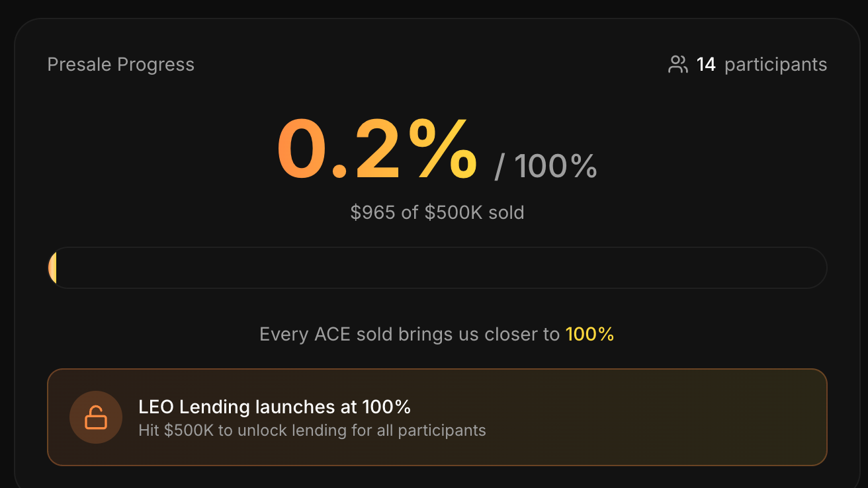Click the leading zero digit of 0.2%
This screenshot has height=488, width=868.
coord(301,151)
